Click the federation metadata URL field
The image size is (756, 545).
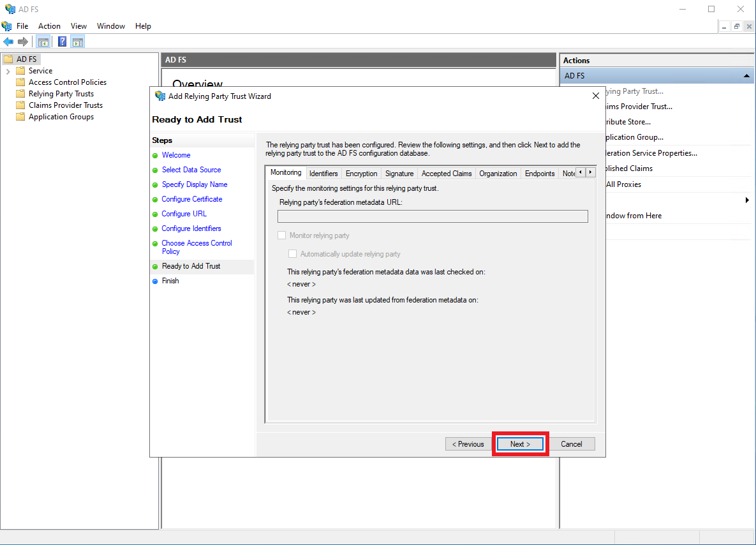(x=433, y=216)
